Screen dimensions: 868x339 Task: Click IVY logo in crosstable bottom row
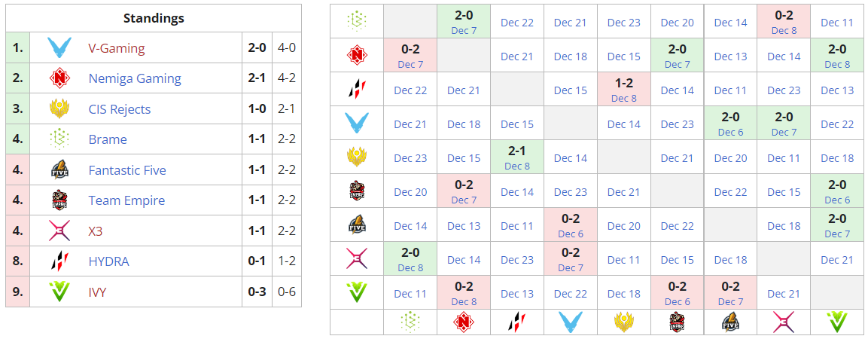[x=837, y=322]
